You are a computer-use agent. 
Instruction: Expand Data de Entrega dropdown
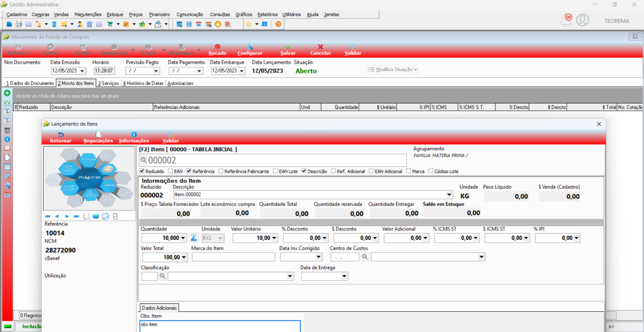pyautogui.click(x=344, y=276)
